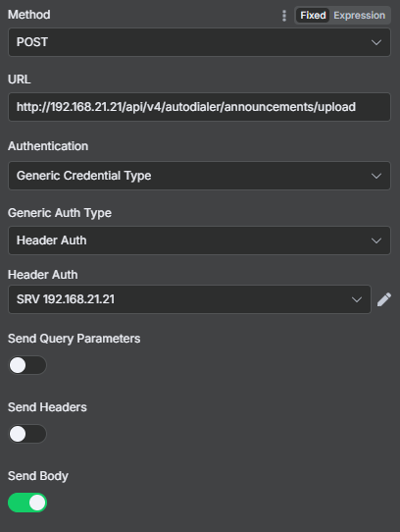
Task: Click the chevron arrow in Authentication dropdown
Action: pos(376,176)
